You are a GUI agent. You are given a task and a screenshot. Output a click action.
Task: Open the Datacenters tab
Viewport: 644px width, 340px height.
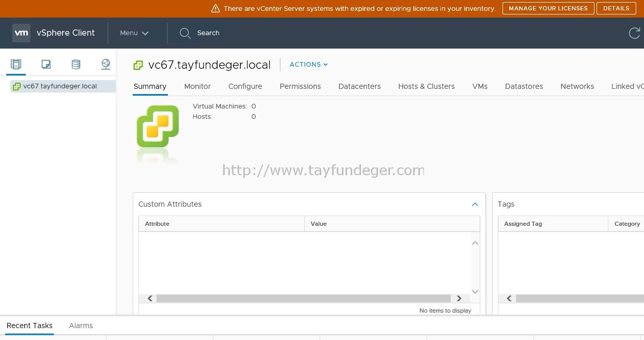point(359,86)
